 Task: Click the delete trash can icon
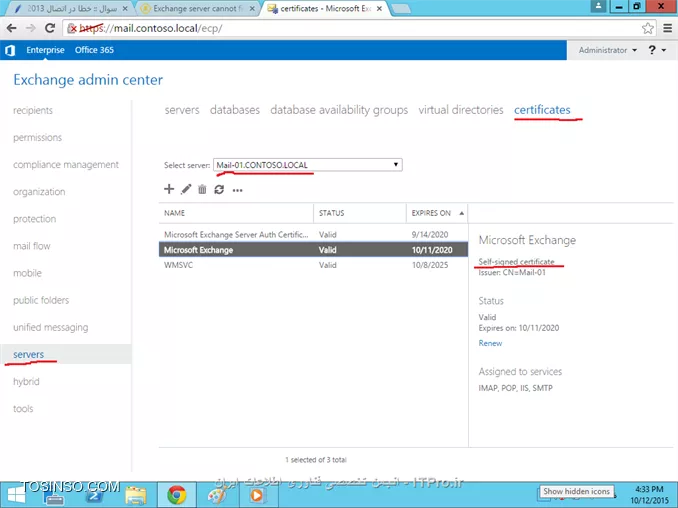click(202, 189)
